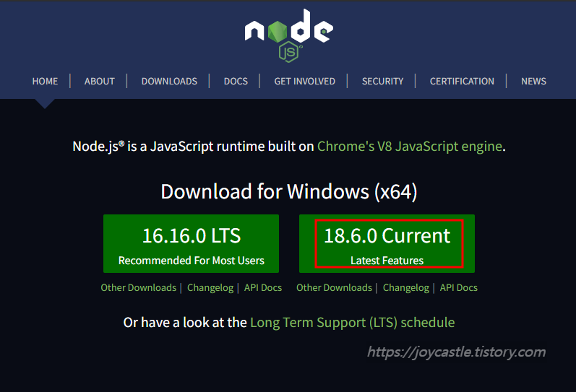Visit the SECURITY page
576x392 pixels.
pyautogui.click(x=382, y=81)
